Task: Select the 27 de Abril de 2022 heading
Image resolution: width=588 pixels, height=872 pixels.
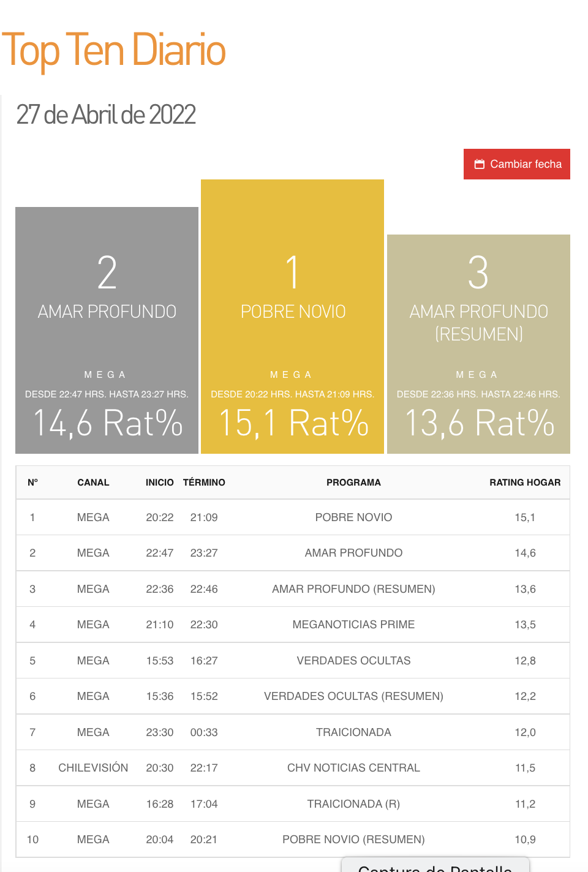Action: (106, 115)
